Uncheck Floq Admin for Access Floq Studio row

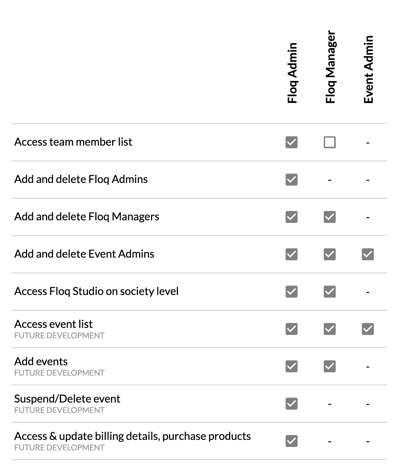pos(291,292)
